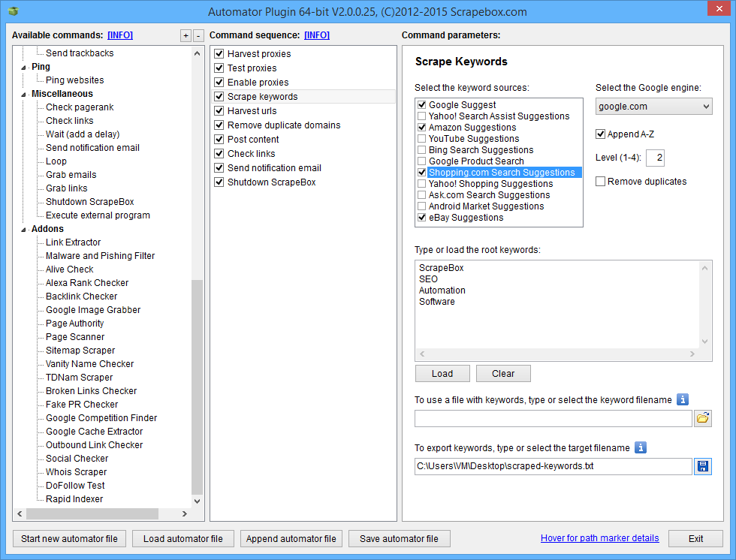
Task: Click info icon beside export target filename label
Action: (640, 448)
